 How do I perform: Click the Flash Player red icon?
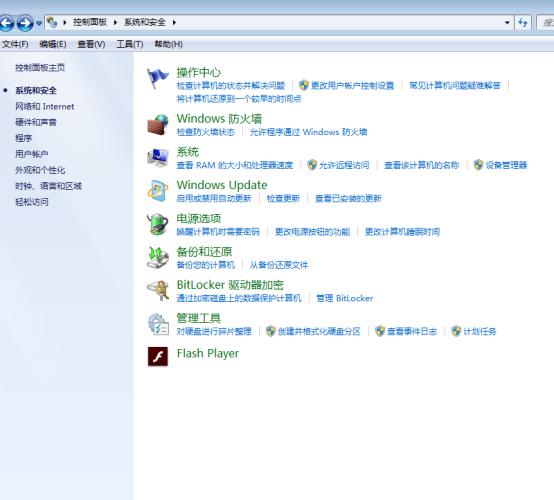click(158, 356)
